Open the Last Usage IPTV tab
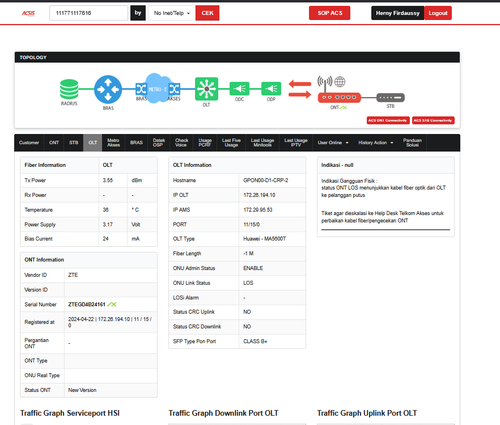The height and width of the screenshot is (425, 500). pyautogui.click(x=296, y=143)
